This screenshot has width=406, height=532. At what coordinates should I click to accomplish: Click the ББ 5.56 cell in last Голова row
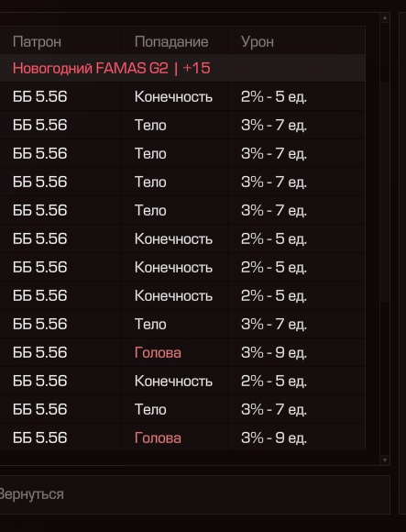coord(40,438)
